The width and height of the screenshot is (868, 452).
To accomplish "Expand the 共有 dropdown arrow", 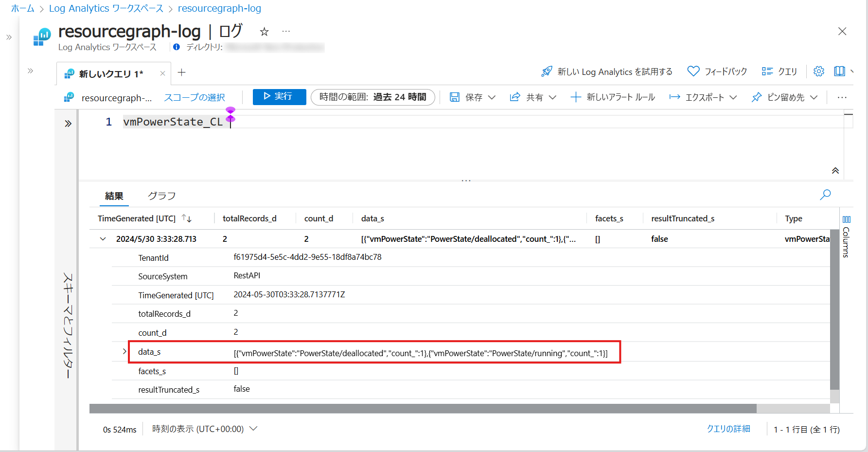I will click(552, 97).
